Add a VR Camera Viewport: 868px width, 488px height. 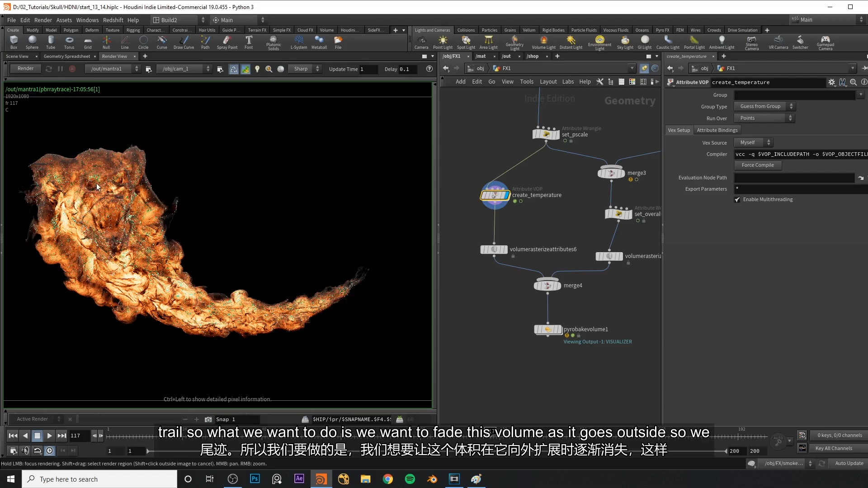tap(778, 42)
